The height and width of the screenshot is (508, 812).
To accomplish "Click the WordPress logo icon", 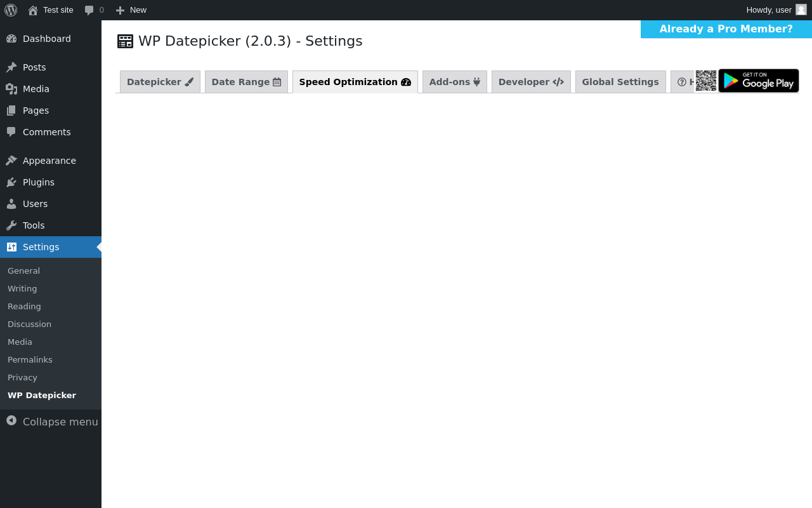I will [x=11, y=10].
